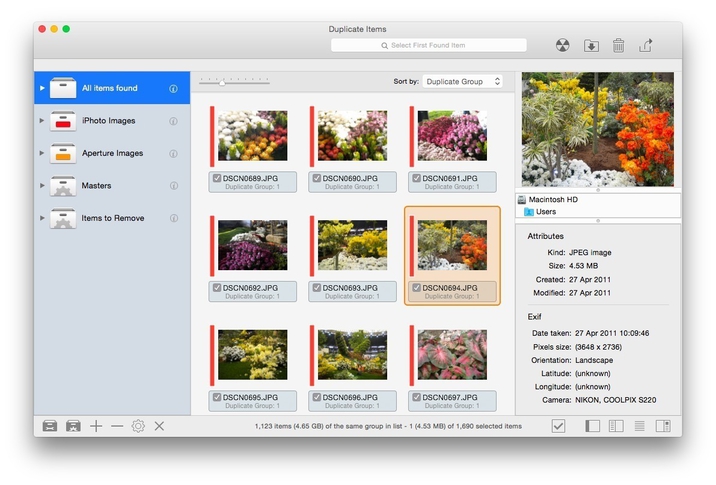Image resolution: width=716 pixels, height=485 pixels.
Task: Toggle the checkbox for DSCN0697.JPG
Action: 417,397
